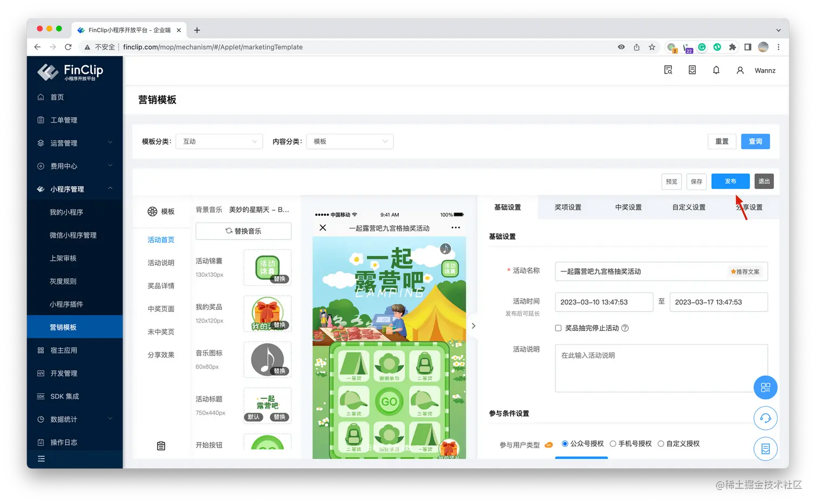
Task: Replace the 我的奖品 gift thumbnail
Action: click(280, 325)
